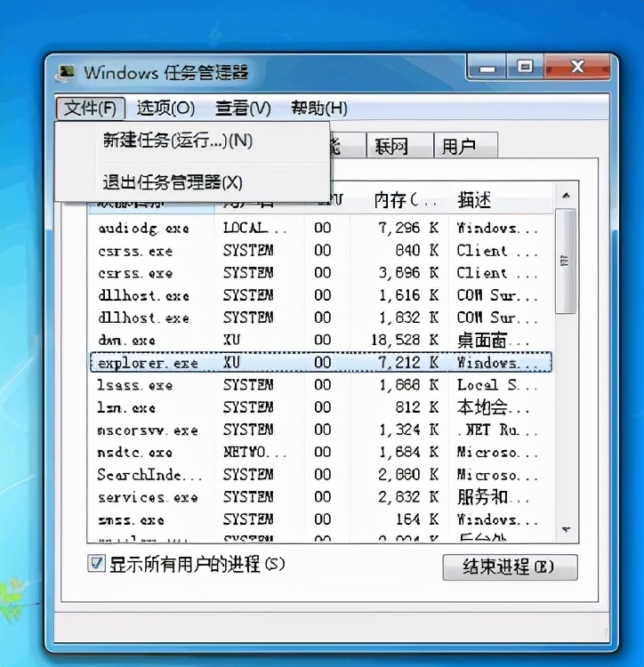This screenshot has width=644, height=667.
Task: Open the 查看(V) menu
Action: pyautogui.click(x=243, y=108)
